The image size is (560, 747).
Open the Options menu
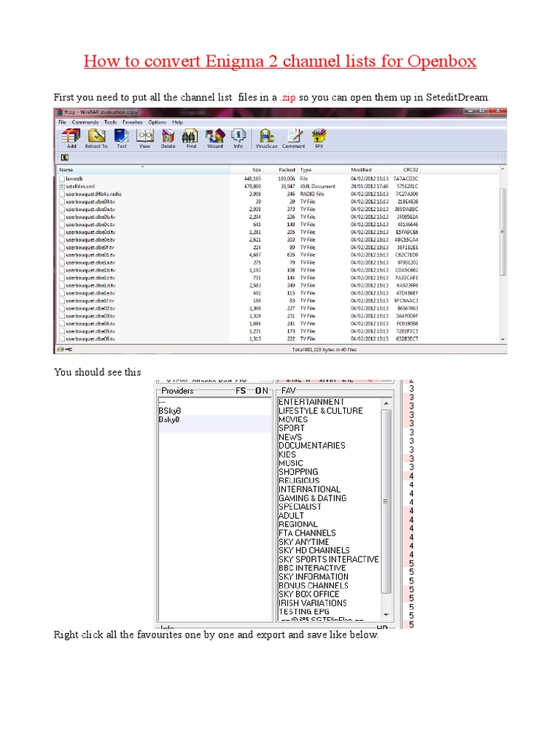pos(157,123)
